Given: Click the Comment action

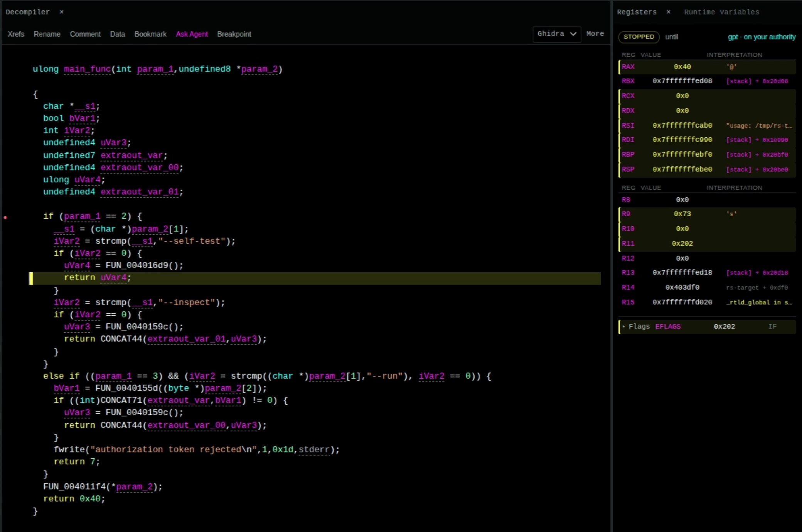Looking at the screenshot, I should tap(85, 34).
